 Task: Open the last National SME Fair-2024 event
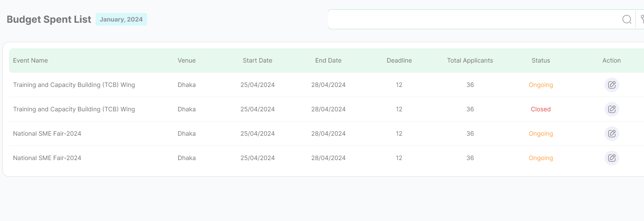pyautogui.click(x=47, y=158)
